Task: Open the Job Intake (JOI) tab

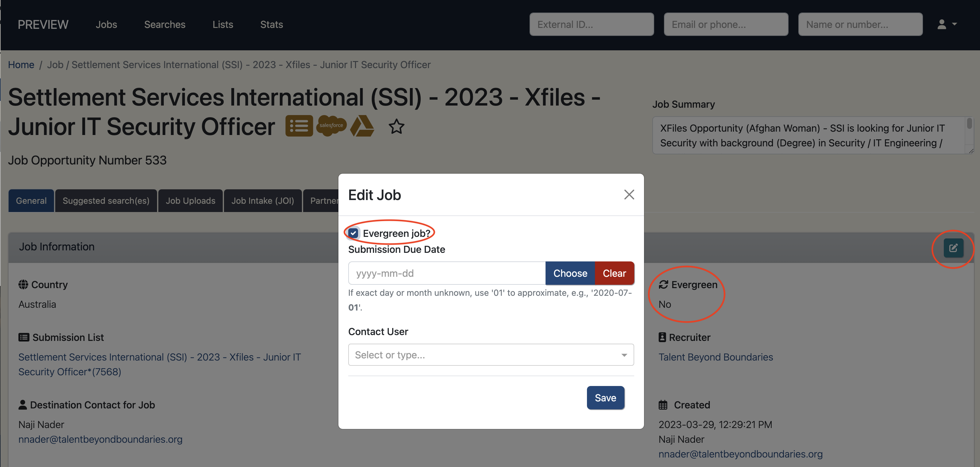Action: tap(263, 201)
